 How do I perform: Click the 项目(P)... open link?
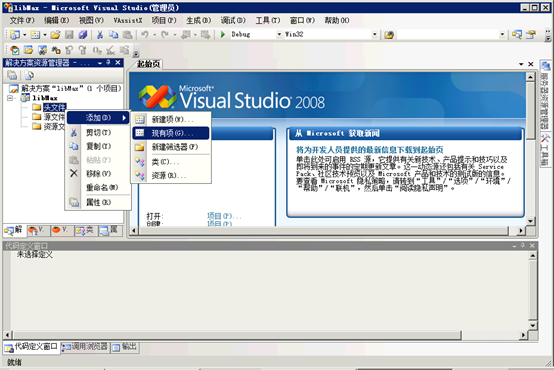(224, 216)
